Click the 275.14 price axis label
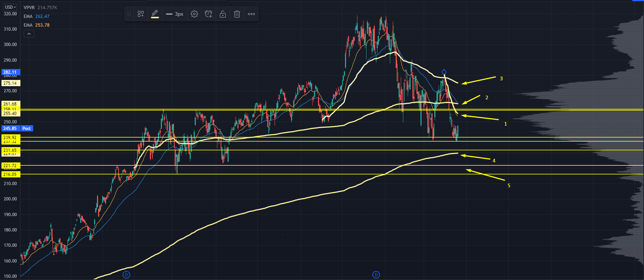 (x=10, y=83)
